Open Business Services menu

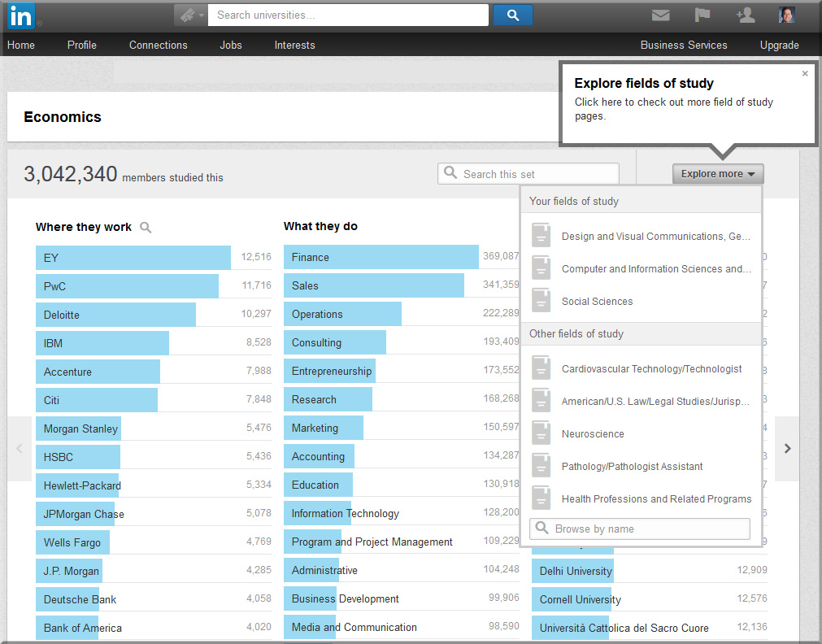tap(684, 45)
